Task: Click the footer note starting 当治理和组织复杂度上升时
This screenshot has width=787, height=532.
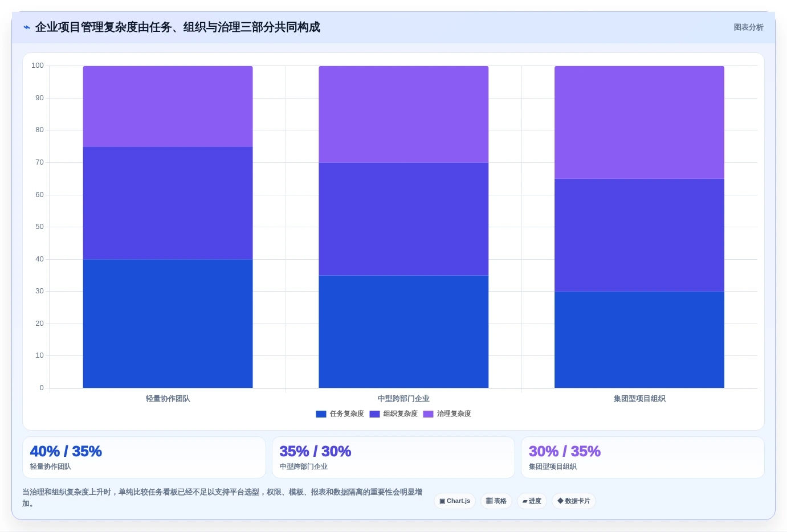Action: point(222,497)
